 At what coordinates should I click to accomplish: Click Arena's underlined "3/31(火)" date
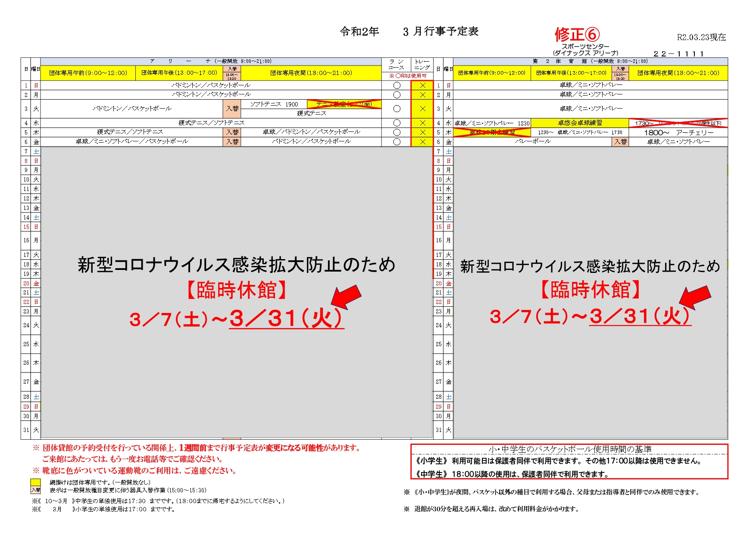[x=287, y=319]
